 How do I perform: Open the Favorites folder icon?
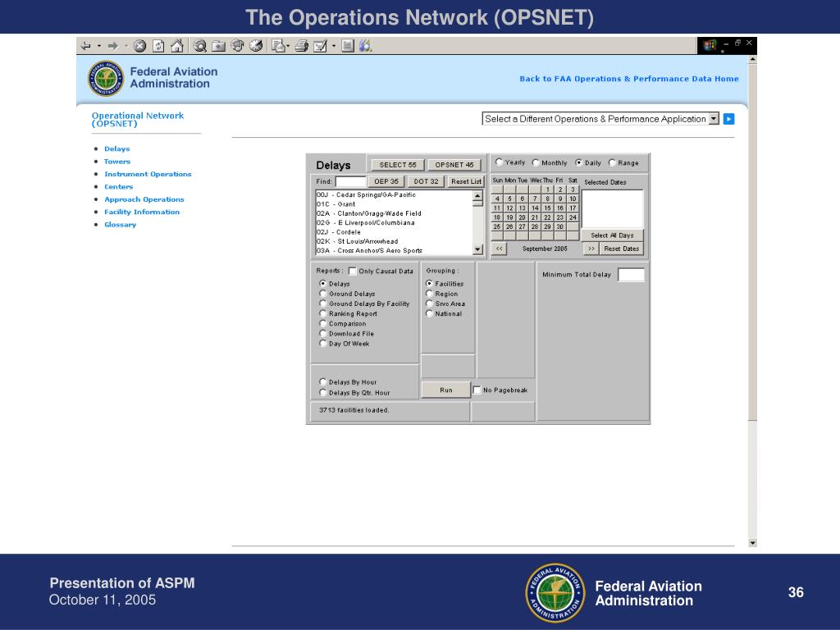[x=218, y=46]
